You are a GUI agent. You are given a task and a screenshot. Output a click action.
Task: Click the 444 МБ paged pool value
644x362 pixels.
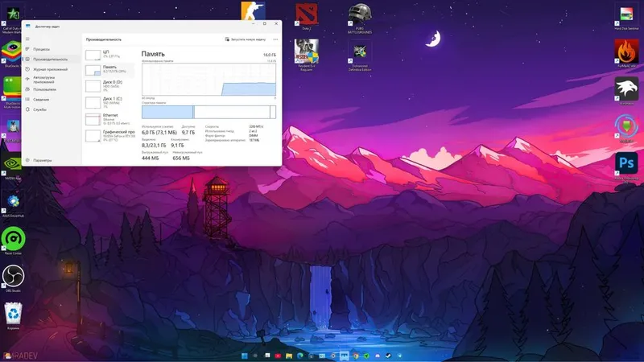click(x=150, y=158)
